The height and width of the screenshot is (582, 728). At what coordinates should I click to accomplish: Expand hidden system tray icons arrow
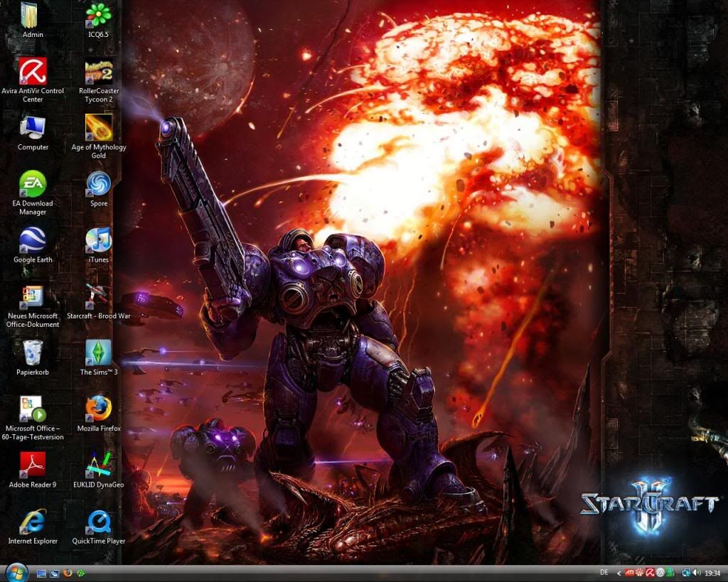click(619, 573)
